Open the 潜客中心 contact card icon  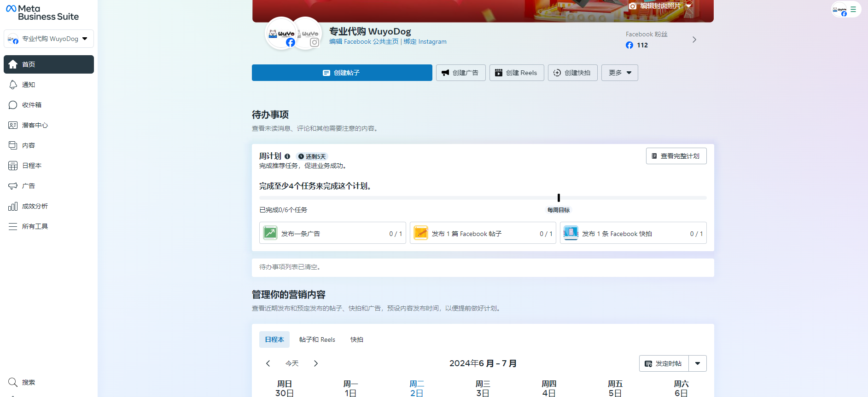13,125
